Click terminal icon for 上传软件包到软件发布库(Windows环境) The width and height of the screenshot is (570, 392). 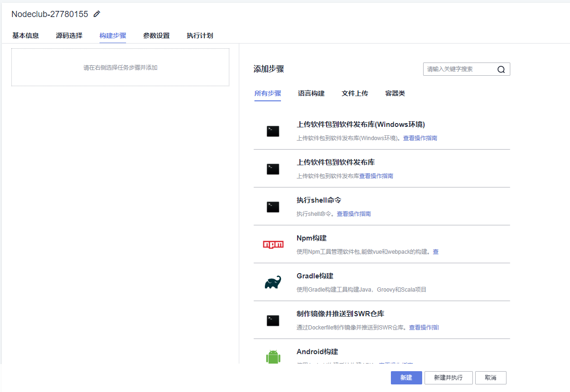pos(273,131)
